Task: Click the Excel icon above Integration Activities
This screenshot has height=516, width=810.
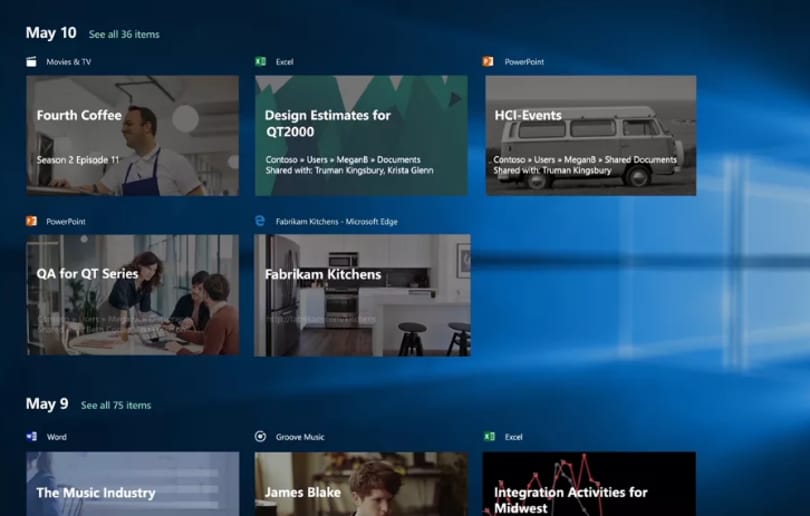Action: point(489,436)
